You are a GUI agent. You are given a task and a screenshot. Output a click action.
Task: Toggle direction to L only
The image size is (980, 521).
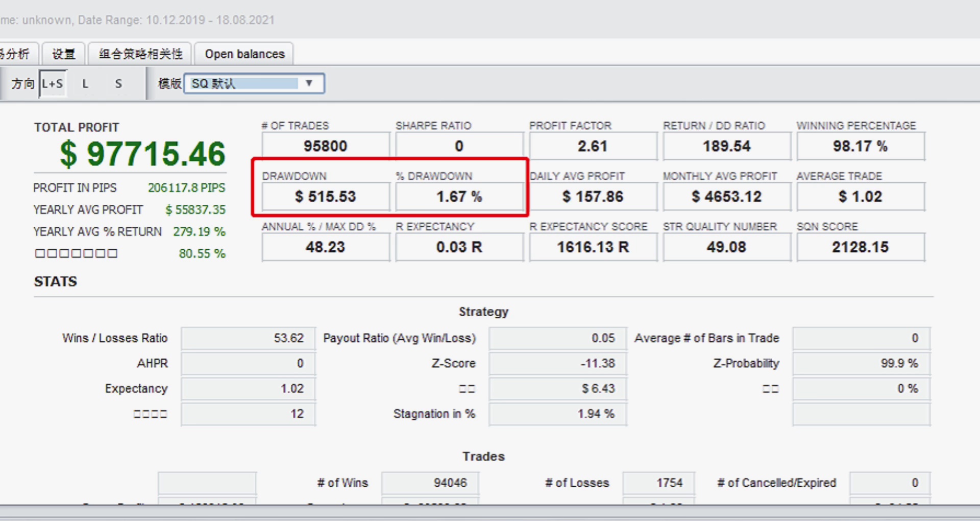point(85,84)
